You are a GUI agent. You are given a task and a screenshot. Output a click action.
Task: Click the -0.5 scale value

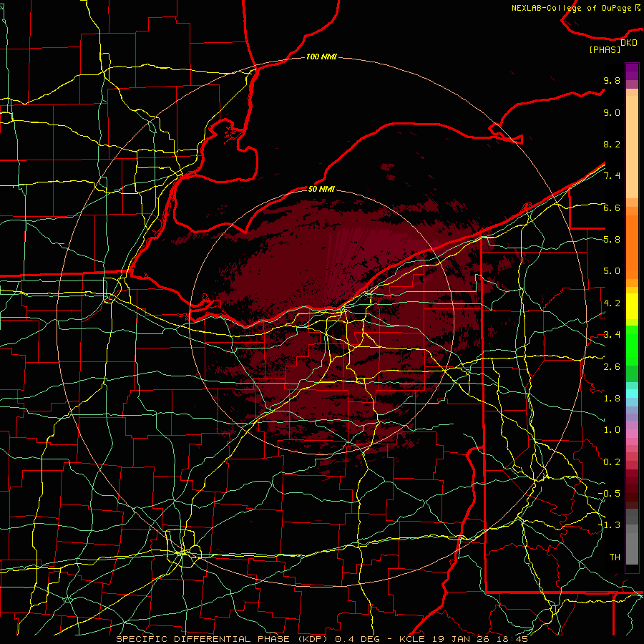(x=609, y=494)
